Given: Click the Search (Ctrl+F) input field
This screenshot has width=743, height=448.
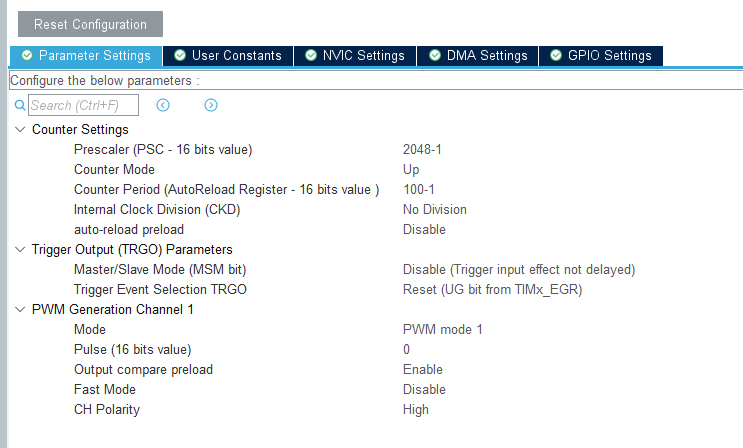Looking at the screenshot, I should coord(83,105).
